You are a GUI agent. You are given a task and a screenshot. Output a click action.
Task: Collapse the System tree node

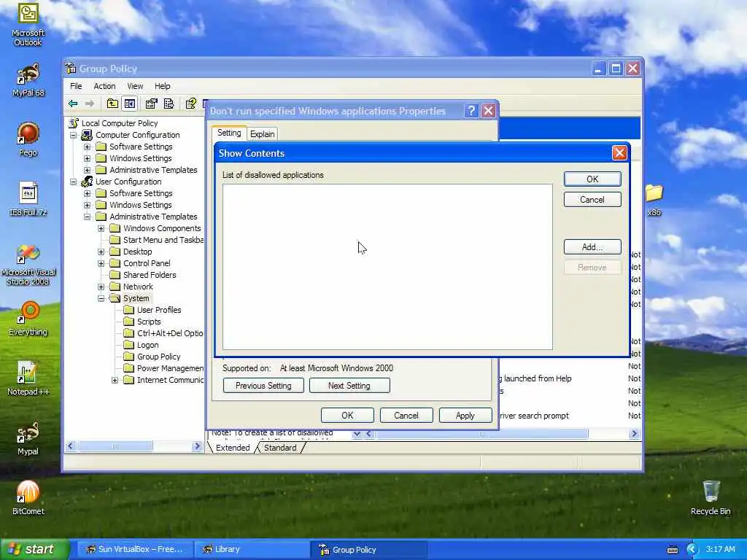(101, 298)
